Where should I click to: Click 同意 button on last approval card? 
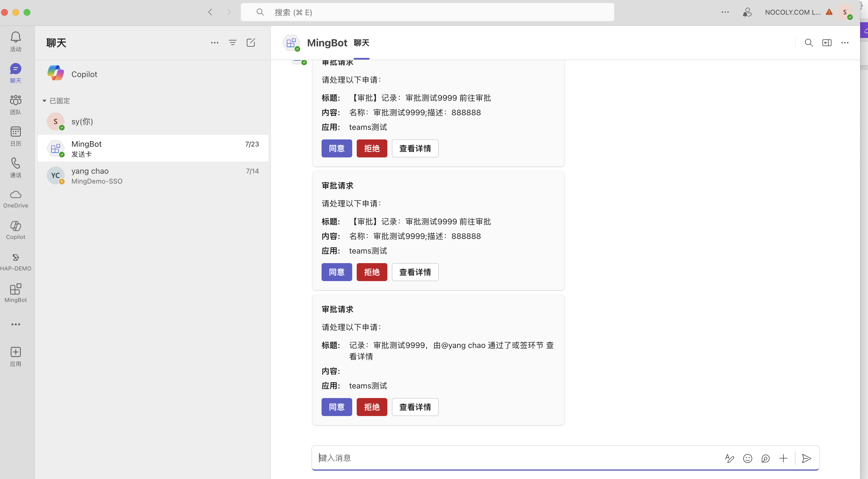[x=336, y=407]
